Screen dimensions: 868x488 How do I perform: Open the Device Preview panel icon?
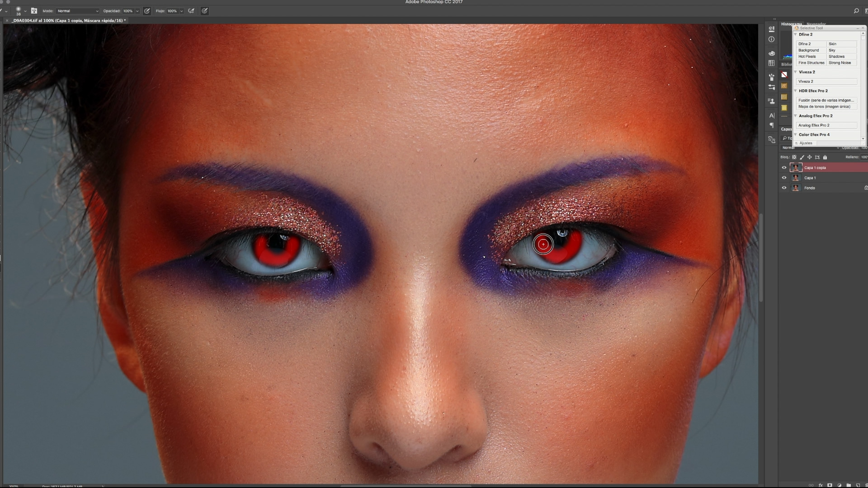(x=772, y=140)
